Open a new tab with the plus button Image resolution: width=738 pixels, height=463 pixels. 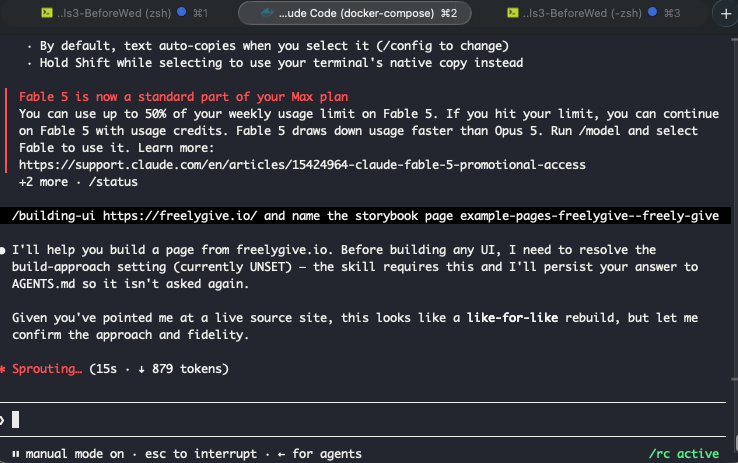[x=726, y=13]
